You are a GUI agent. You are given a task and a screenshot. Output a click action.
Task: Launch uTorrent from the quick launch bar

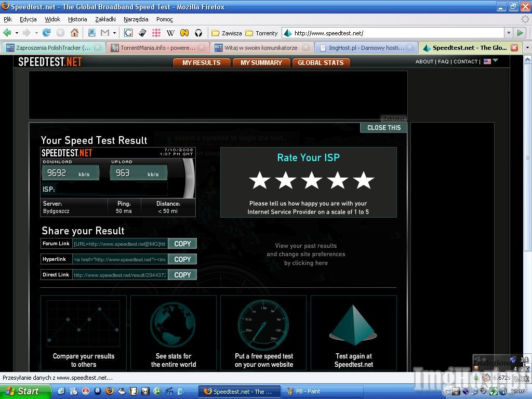pyautogui.click(x=157, y=391)
